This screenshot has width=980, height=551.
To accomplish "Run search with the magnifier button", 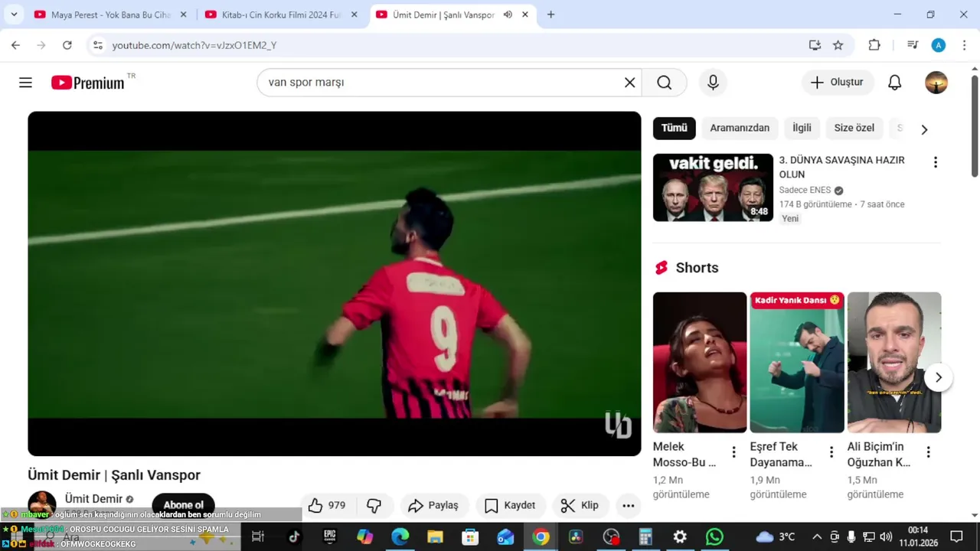I will (x=665, y=83).
